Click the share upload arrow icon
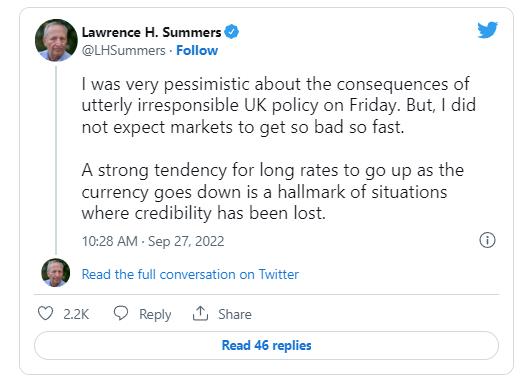Screen dimensions: 529x388 point(200,313)
